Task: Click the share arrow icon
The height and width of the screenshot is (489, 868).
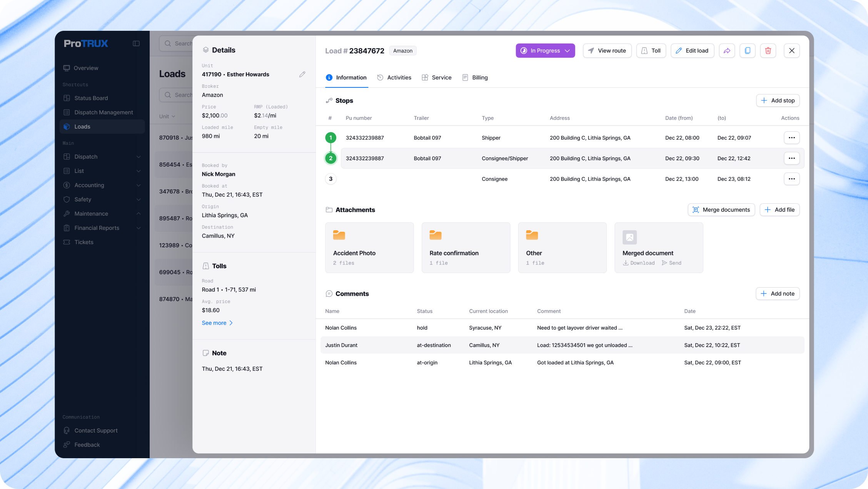Action: 727,50
